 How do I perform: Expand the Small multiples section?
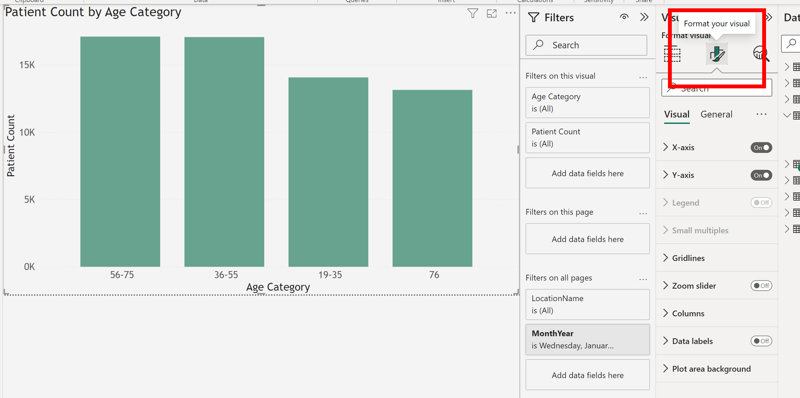(x=665, y=230)
